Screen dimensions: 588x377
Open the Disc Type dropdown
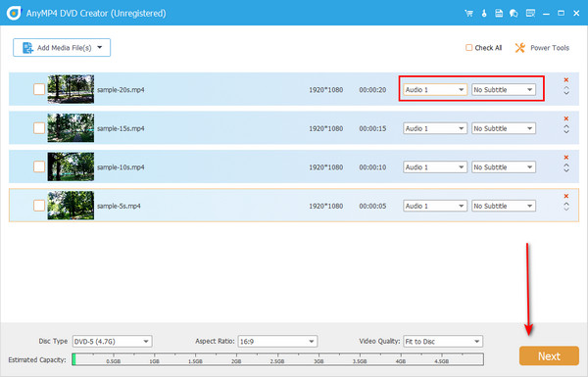(x=112, y=342)
